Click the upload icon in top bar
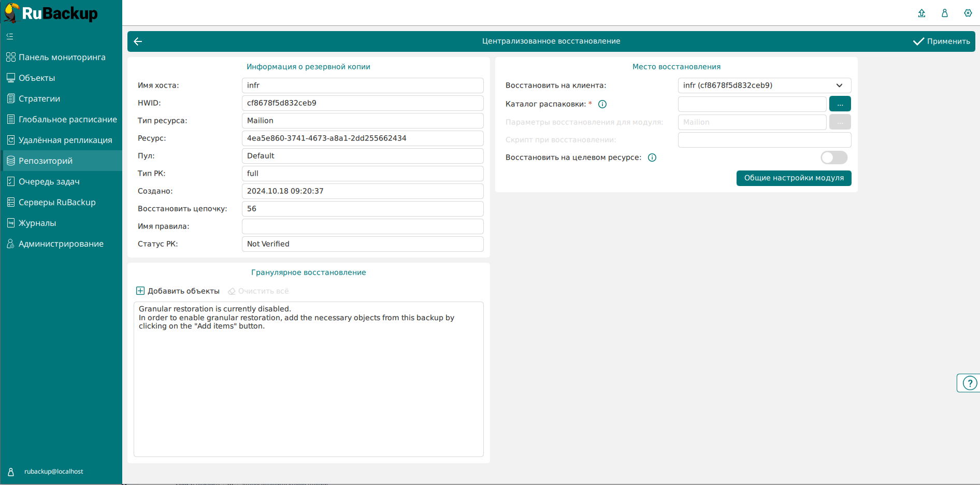Viewport: 980px width, 485px height. pos(921,13)
